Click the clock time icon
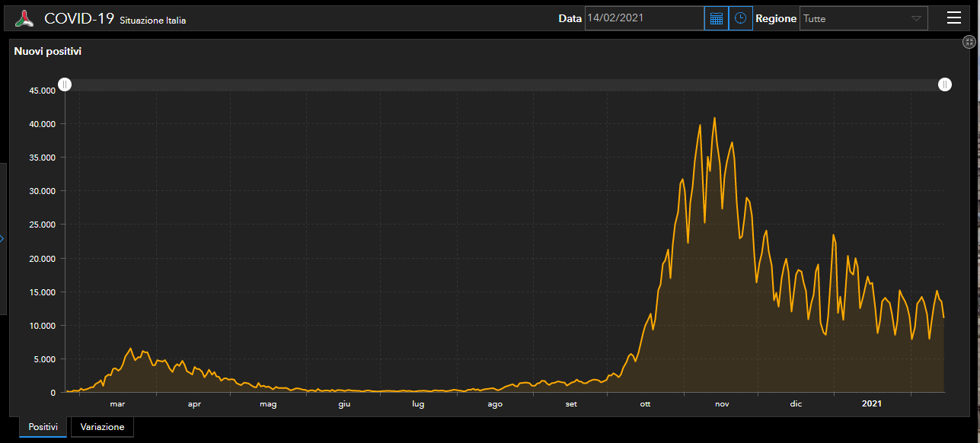Image resolution: width=980 pixels, height=443 pixels. coord(740,18)
